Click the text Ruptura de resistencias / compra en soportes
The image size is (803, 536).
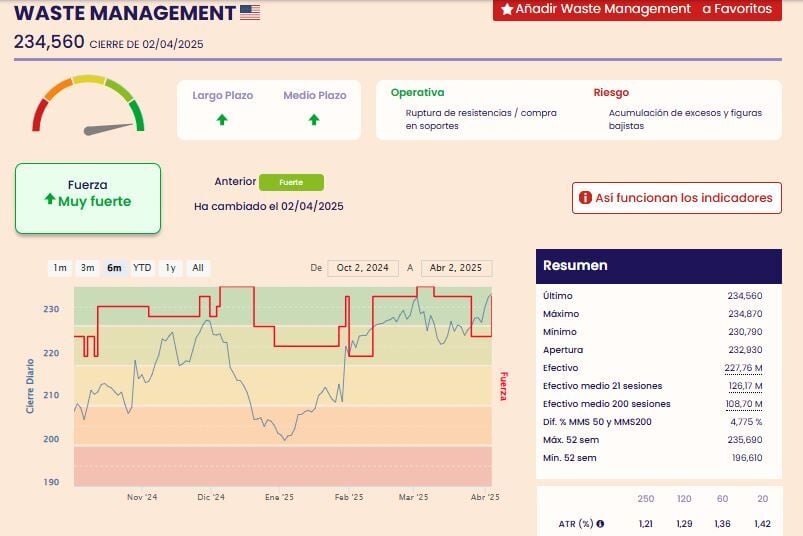pos(481,119)
